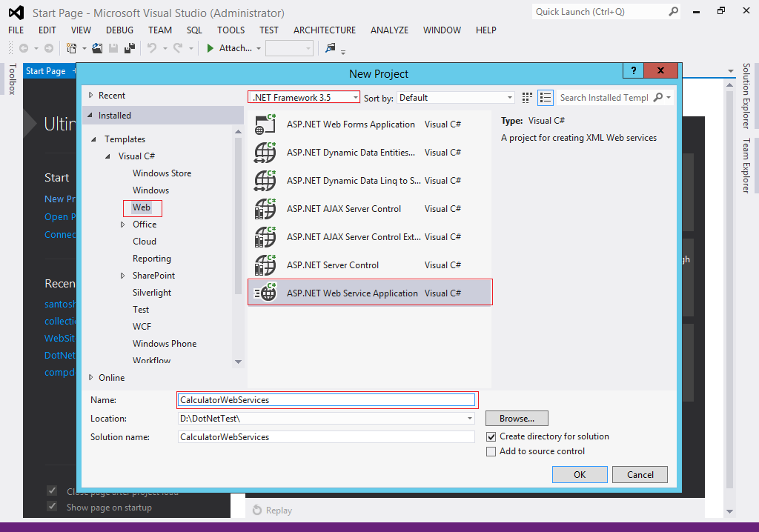Toggle Show page on startup checkbox
The image size is (759, 532).
[52, 506]
